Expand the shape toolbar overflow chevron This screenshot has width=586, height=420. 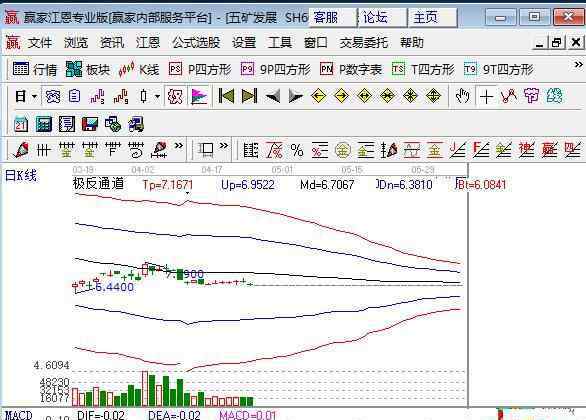[223, 145]
